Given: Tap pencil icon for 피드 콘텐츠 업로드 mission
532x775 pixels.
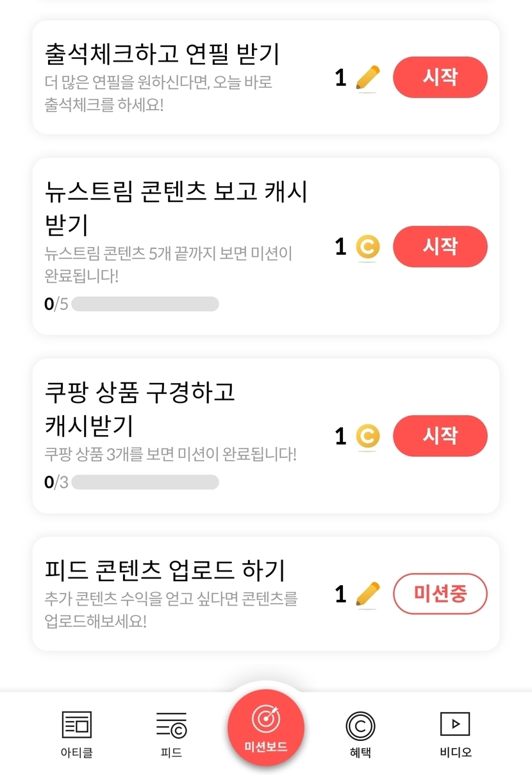Looking at the screenshot, I should pyautogui.click(x=367, y=594).
